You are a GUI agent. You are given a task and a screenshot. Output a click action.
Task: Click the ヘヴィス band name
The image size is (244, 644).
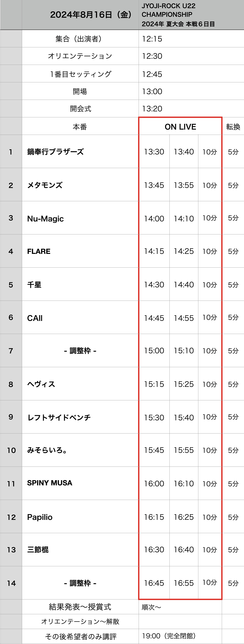[41, 384]
